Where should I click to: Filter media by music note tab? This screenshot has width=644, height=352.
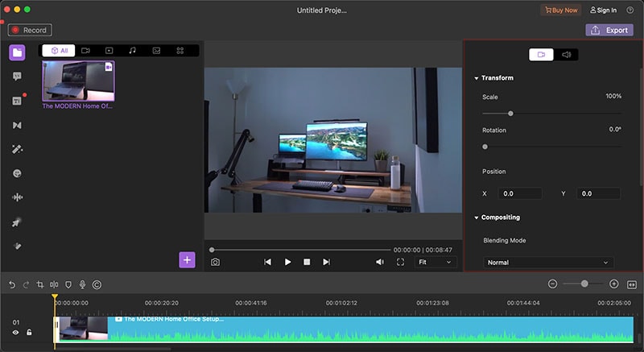point(132,51)
